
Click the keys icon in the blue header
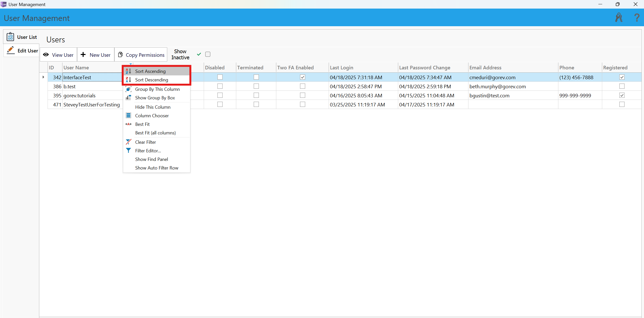[x=619, y=18]
